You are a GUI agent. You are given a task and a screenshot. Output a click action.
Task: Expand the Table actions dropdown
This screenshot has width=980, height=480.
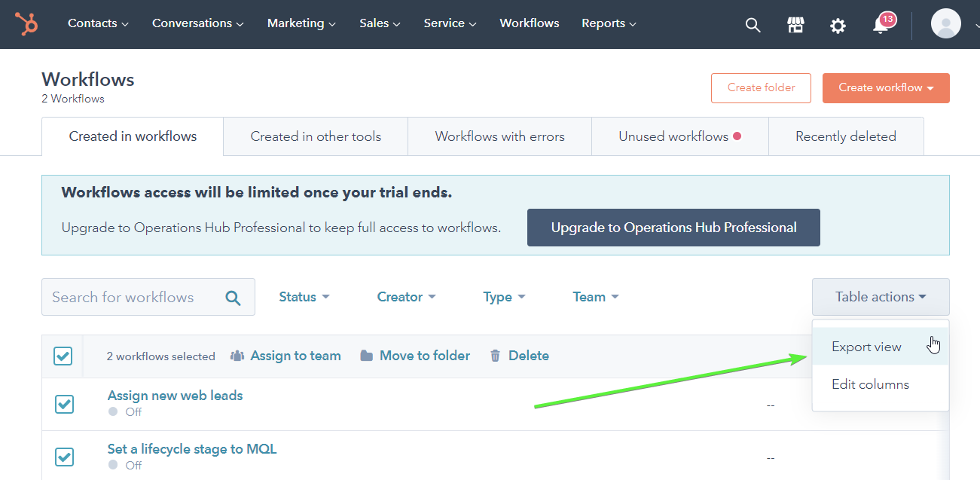coord(880,297)
